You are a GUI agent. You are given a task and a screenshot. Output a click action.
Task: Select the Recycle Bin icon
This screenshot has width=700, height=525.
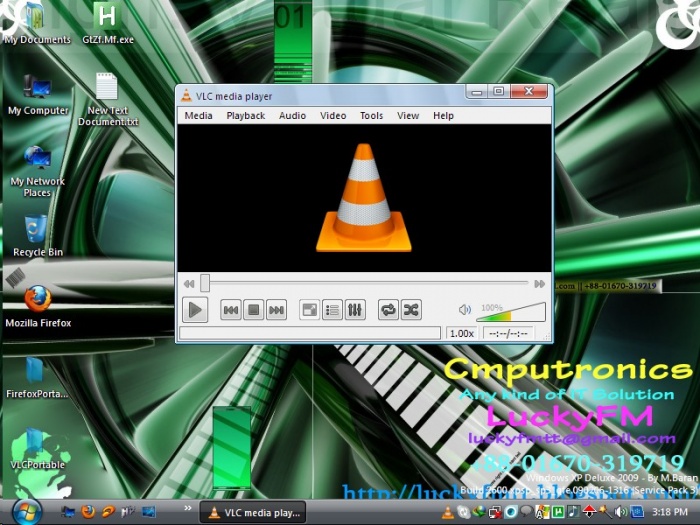(x=38, y=236)
